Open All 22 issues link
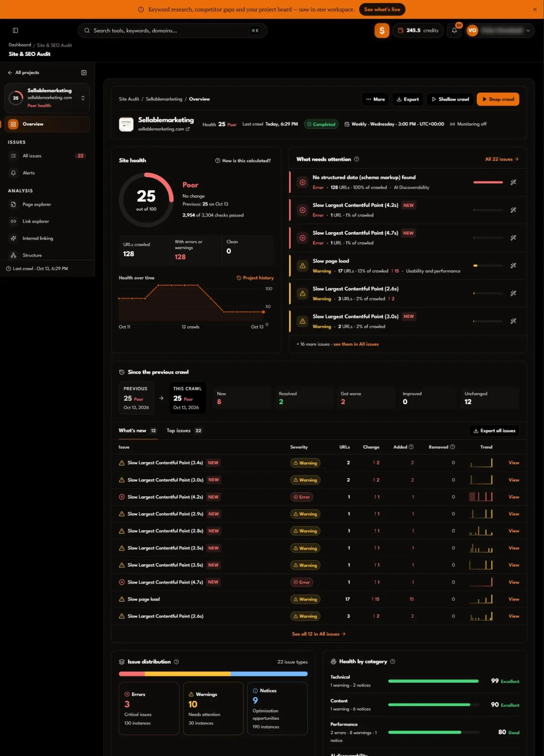 [502, 159]
